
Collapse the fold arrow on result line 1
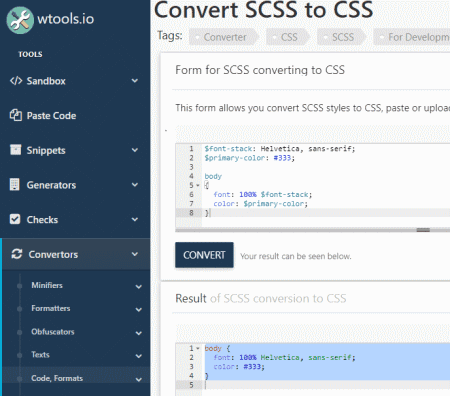(198, 348)
